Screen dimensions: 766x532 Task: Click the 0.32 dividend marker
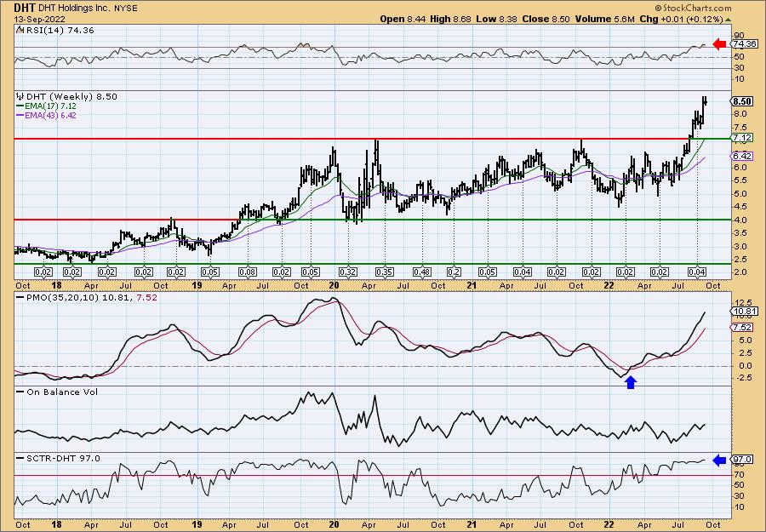click(348, 272)
